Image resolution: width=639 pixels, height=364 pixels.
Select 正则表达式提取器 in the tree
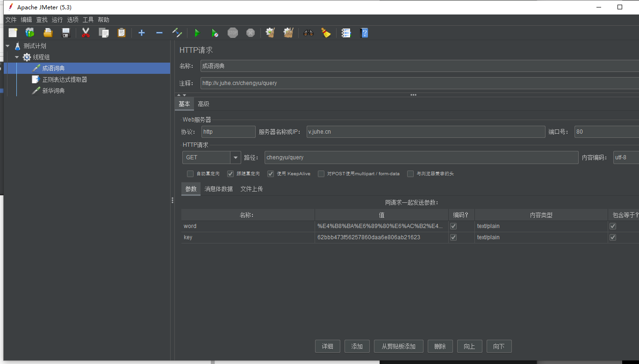[x=65, y=79]
